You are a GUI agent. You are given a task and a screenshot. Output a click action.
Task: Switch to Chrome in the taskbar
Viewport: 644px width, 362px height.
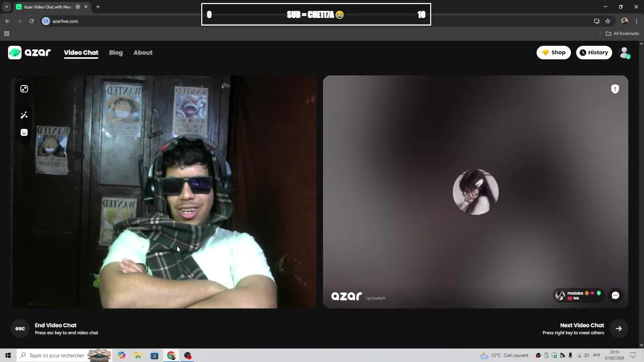click(x=171, y=355)
